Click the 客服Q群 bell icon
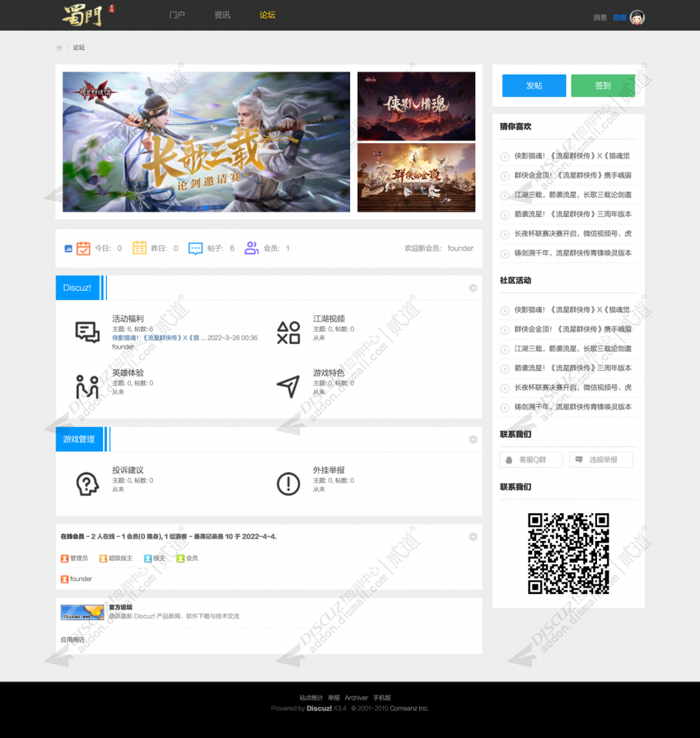Viewport: 700px width, 738px height. coord(508,460)
